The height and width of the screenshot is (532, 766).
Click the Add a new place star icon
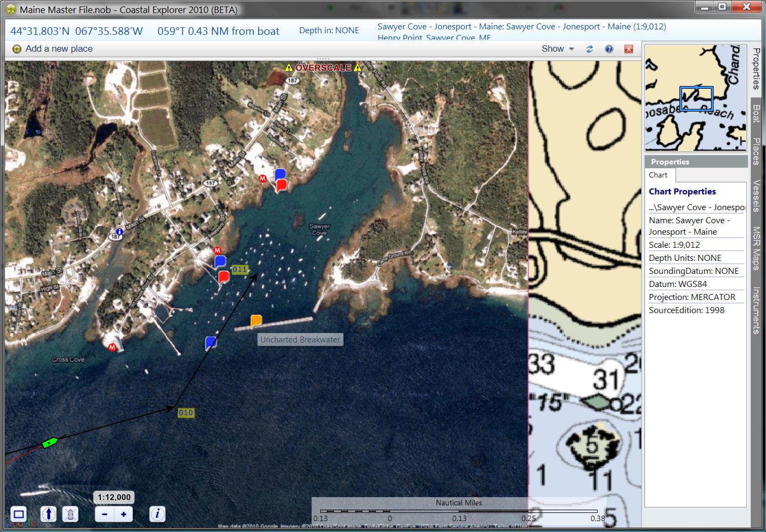coord(17,49)
